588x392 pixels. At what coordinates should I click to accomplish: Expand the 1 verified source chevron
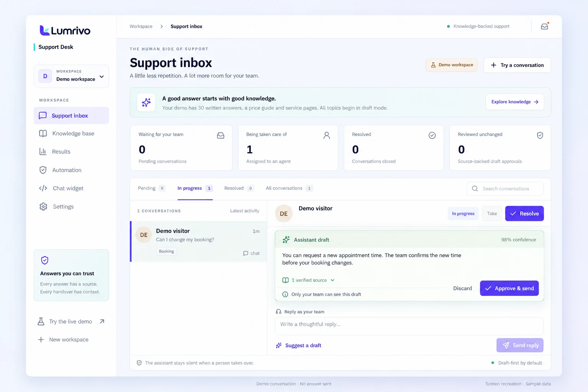pos(332,280)
